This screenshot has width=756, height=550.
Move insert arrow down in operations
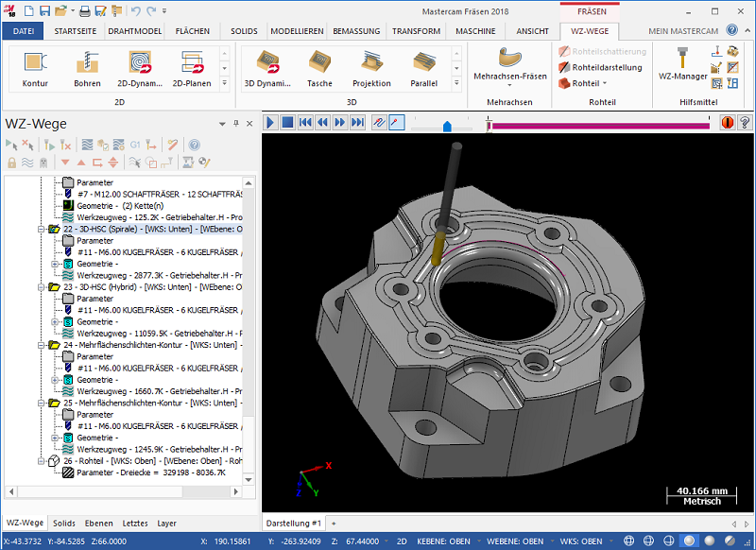point(65,163)
